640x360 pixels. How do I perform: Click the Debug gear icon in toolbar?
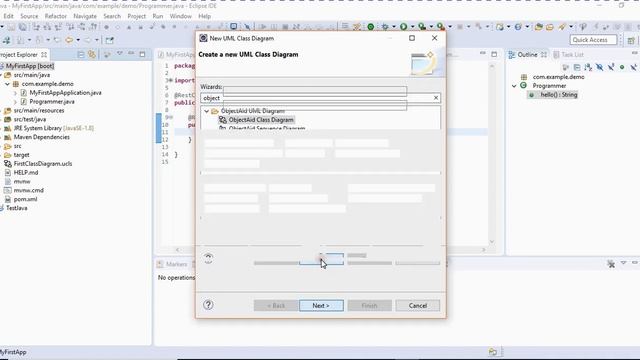pyautogui.click(x=385, y=27)
